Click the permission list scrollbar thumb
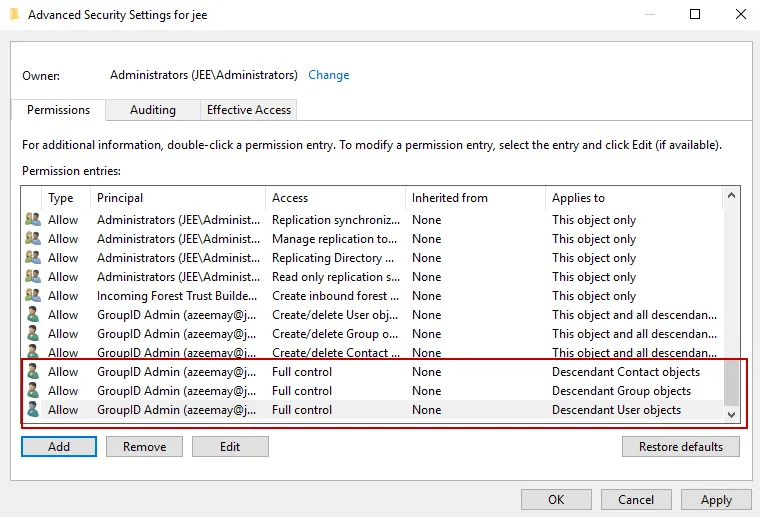The height and width of the screenshot is (517, 760). (x=731, y=383)
